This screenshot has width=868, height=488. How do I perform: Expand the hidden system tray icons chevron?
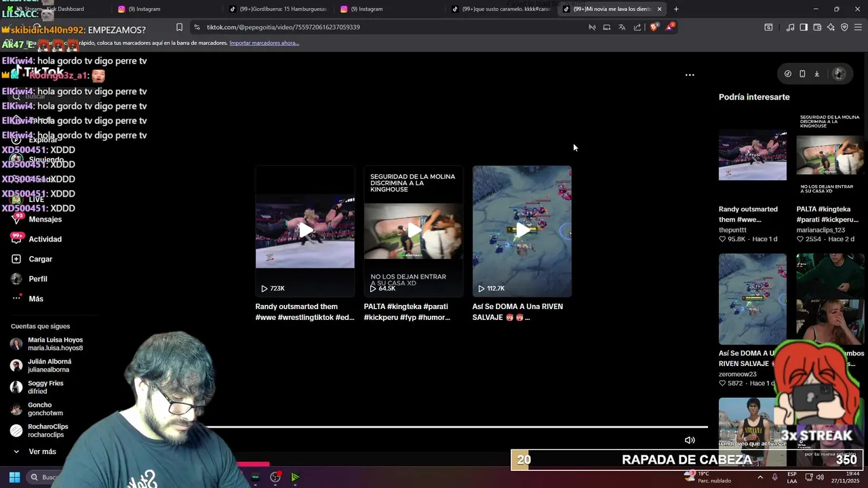pos(759,477)
